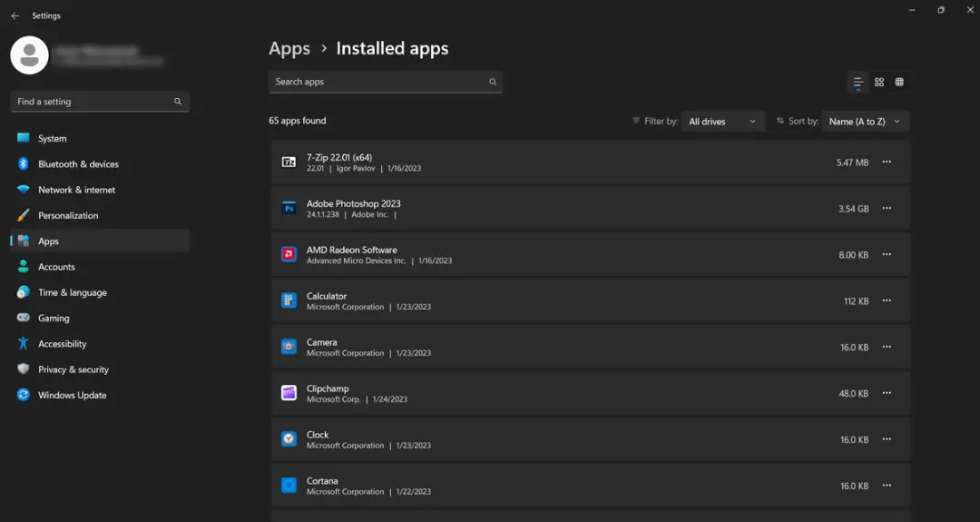Click the Adobe Photoshop app icon
The image size is (980, 522).
(x=289, y=208)
